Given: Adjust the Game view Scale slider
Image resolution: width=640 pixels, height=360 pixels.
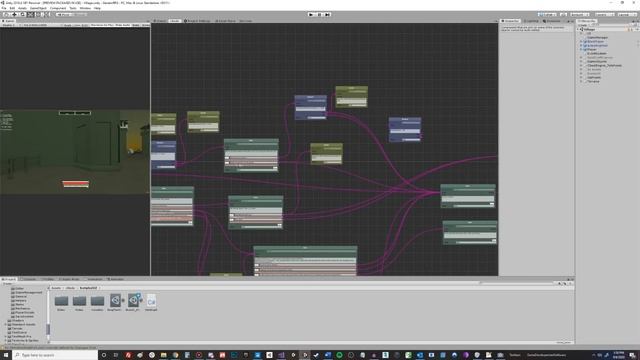Looking at the screenshot, I should 76,25.
